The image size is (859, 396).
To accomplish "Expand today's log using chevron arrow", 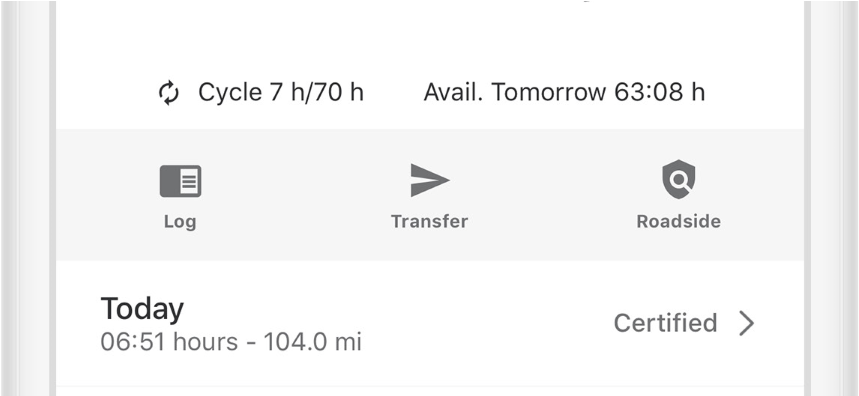I will (x=746, y=324).
